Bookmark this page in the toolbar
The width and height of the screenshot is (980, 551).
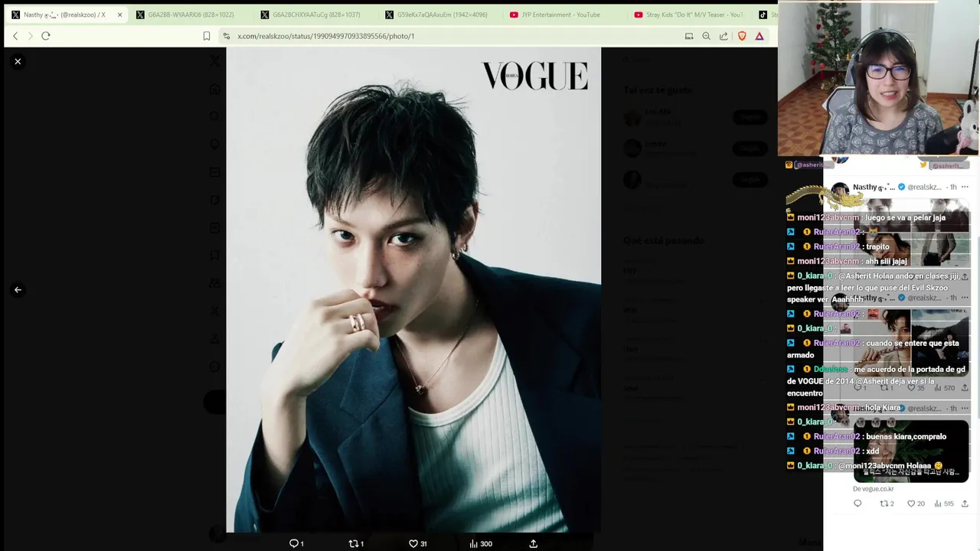pyautogui.click(x=207, y=36)
